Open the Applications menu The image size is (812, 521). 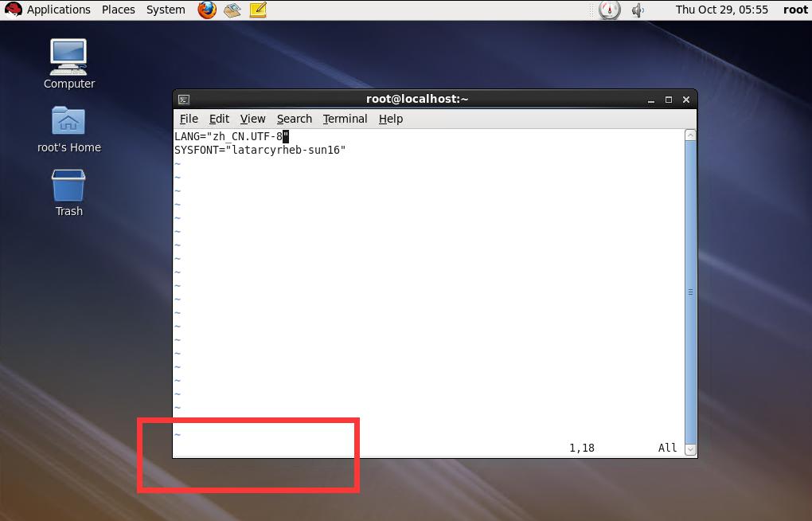coord(59,10)
